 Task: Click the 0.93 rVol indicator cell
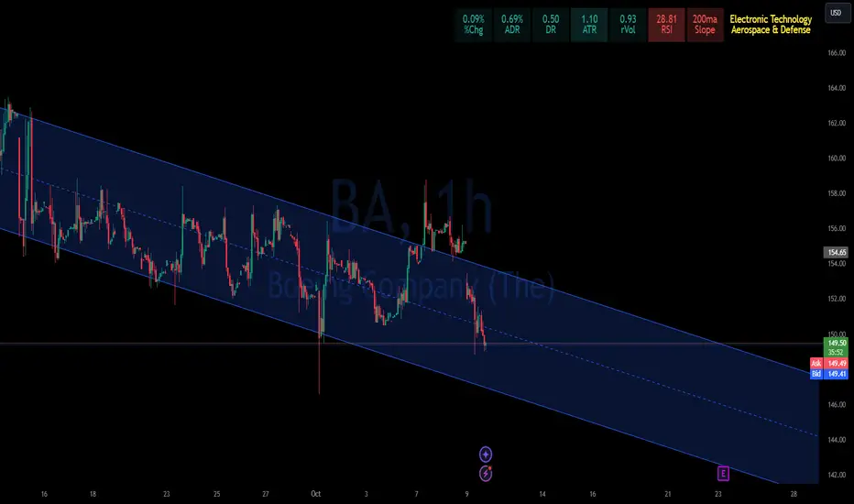628,25
